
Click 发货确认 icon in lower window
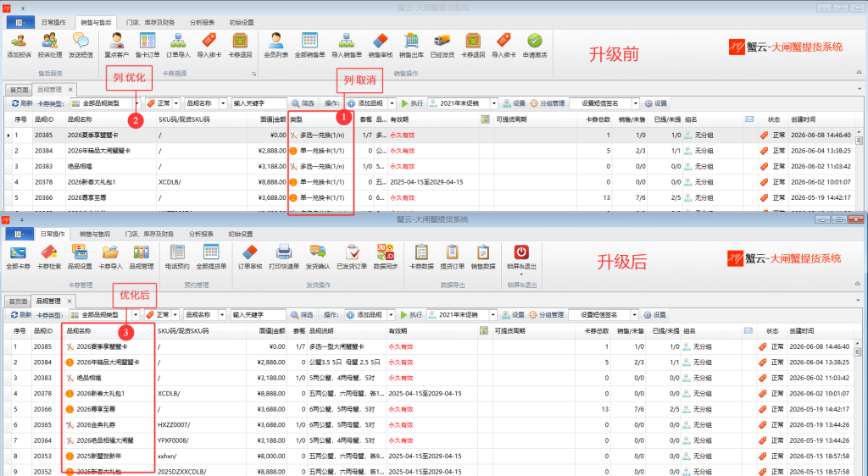pos(318,252)
